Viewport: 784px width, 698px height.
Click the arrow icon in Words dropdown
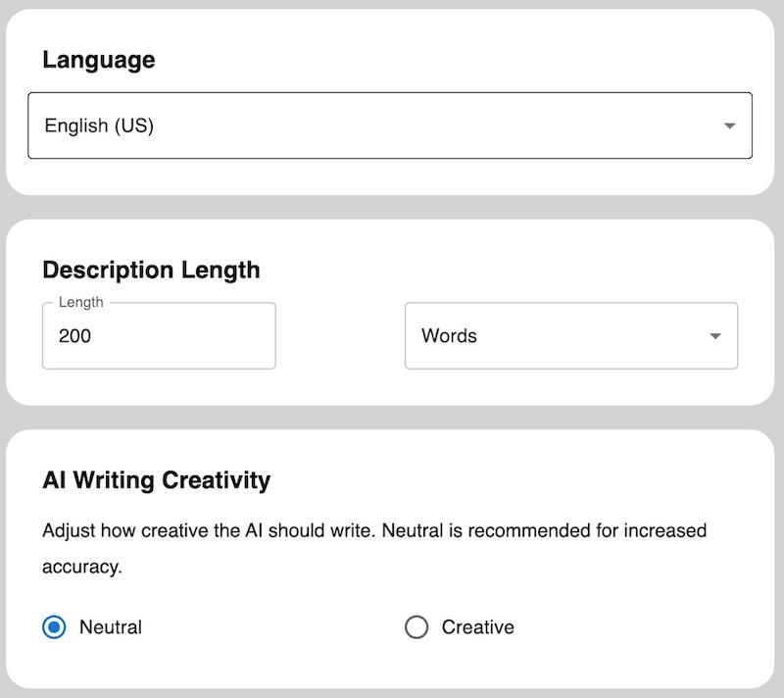click(x=715, y=336)
